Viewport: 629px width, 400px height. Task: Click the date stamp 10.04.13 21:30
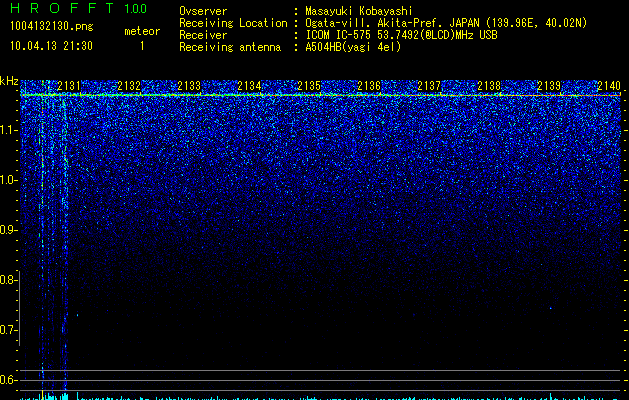point(51,46)
